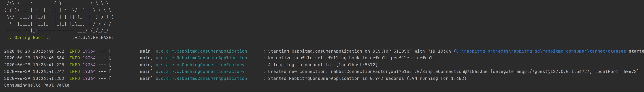644x92 pixels.
Task: Click the 10:26:40.564 timestamp
Action: pyautogui.click(x=34, y=58)
